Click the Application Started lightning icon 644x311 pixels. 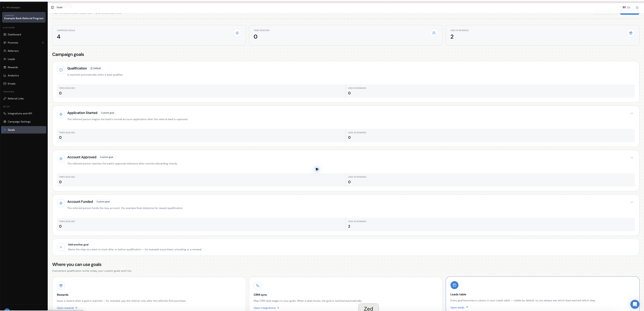(61, 114)
